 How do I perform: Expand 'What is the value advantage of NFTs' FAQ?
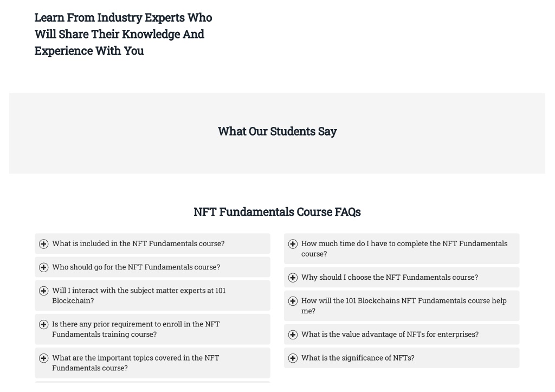(x=402, y=335)
